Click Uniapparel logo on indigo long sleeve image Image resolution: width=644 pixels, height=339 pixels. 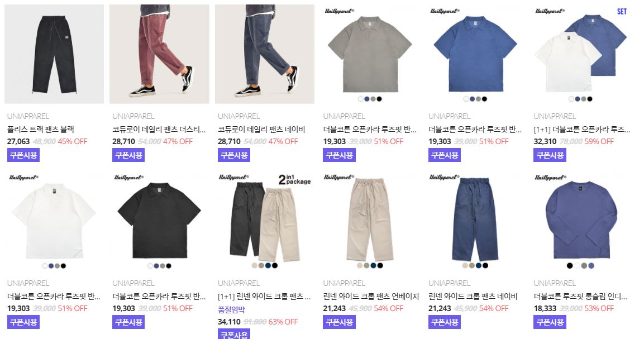point(550,178)
